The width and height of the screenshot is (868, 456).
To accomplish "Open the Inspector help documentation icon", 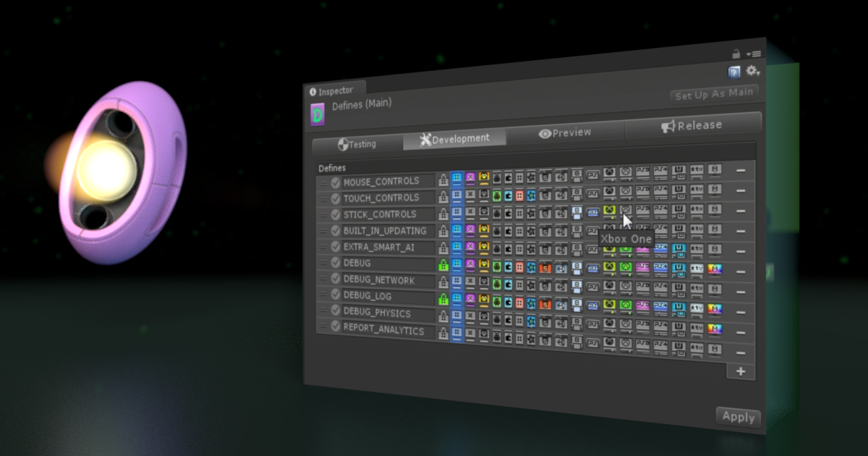I will pyautogui.click(x=734, y=72).
